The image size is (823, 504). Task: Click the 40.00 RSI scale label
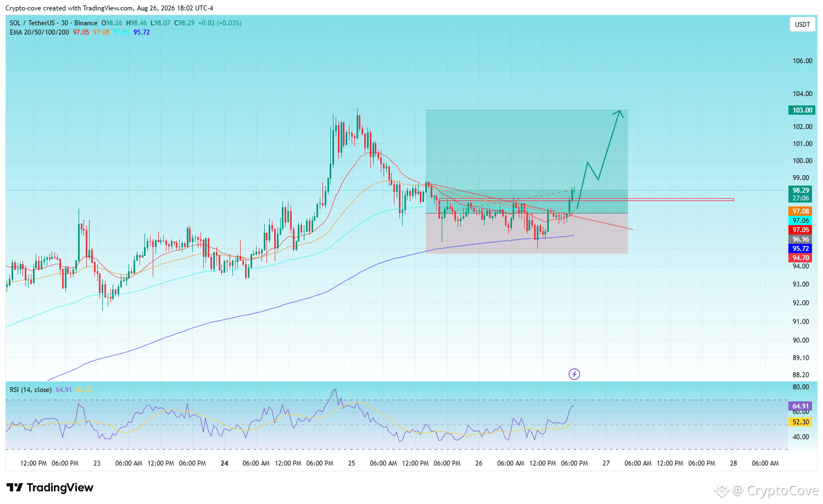point(801,437)
